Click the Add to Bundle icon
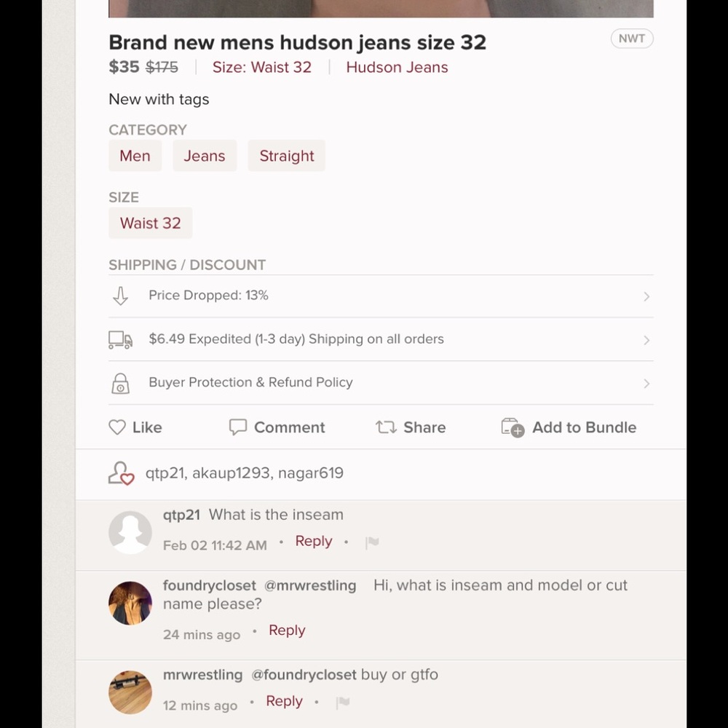Image resolution: width=728 pixels, height=728 pixels. [x=513, y=427]
